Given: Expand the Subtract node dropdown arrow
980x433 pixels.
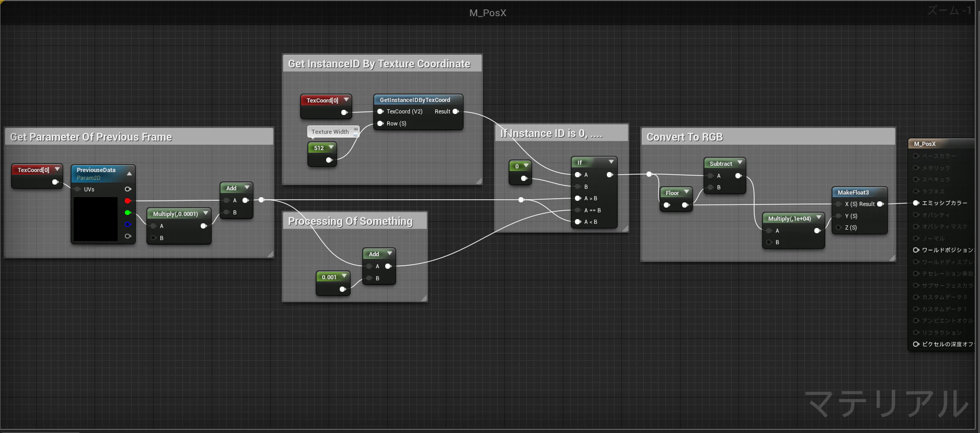Looking at the screenshot, I should point(740,163).
